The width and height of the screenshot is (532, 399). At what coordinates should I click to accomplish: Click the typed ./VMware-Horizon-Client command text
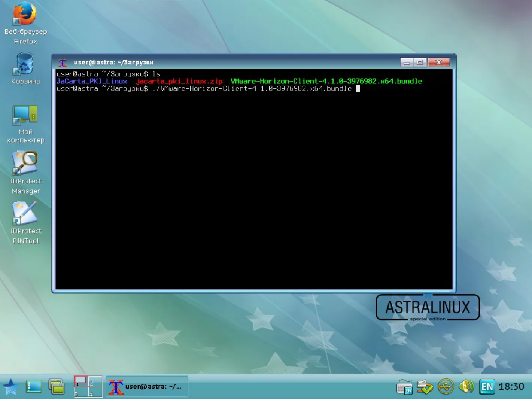click(252, 89)
